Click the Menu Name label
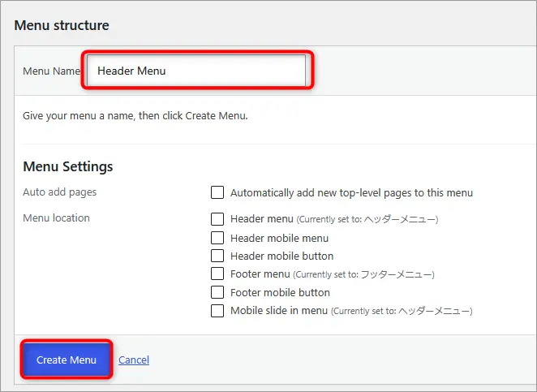537x392 pixels. click(51, 71)
